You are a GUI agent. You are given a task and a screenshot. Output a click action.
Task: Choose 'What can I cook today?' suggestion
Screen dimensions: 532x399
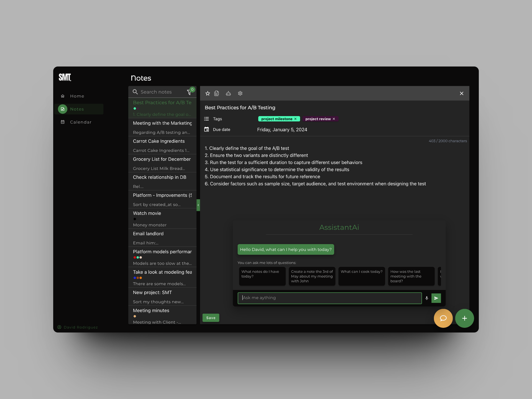[x=361, y=276]
